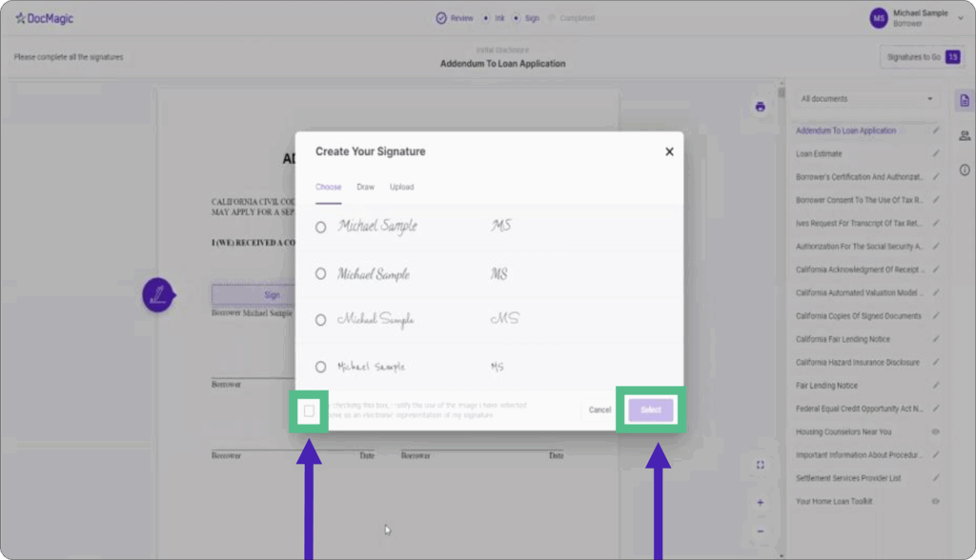
Task: Open the participants icon in right sidebar
Action: pyautogui.click(x=965, y=135)
